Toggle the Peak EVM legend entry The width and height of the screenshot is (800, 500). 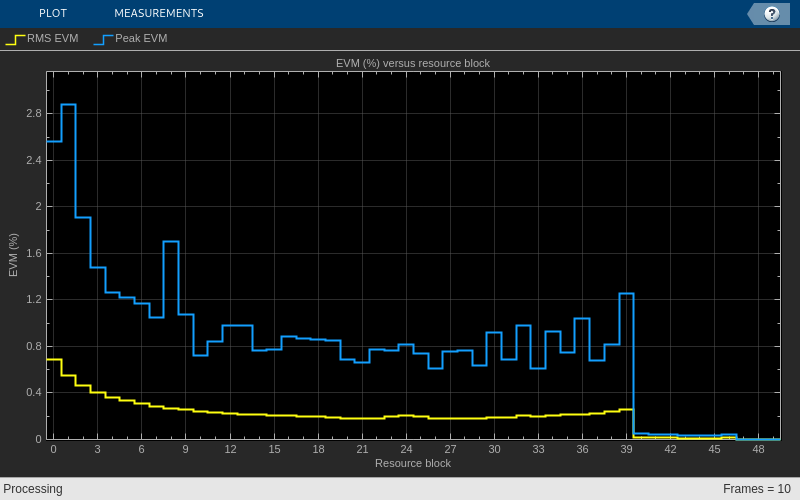pos(131,39)
